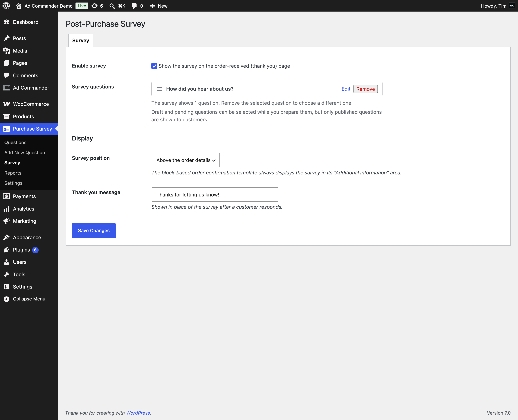Click the WordPress logo icon
Viewport: 518px width, 420px height.
[6, 6]
